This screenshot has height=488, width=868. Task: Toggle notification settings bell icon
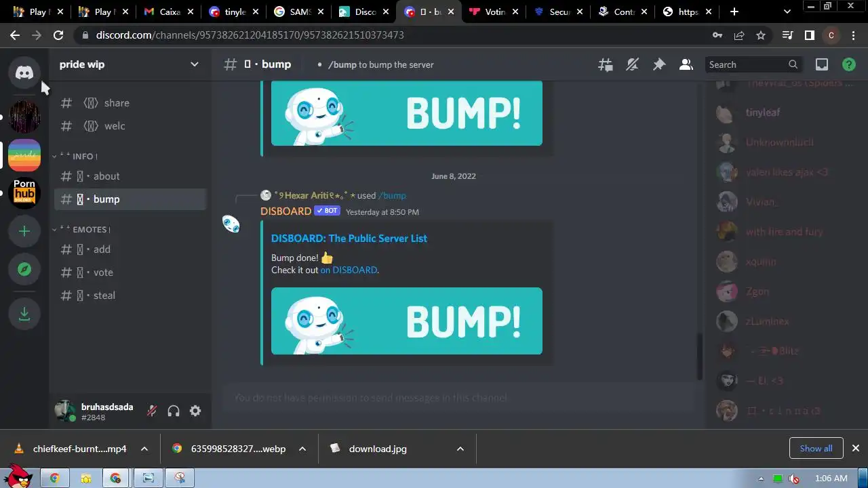click(632, 64)
